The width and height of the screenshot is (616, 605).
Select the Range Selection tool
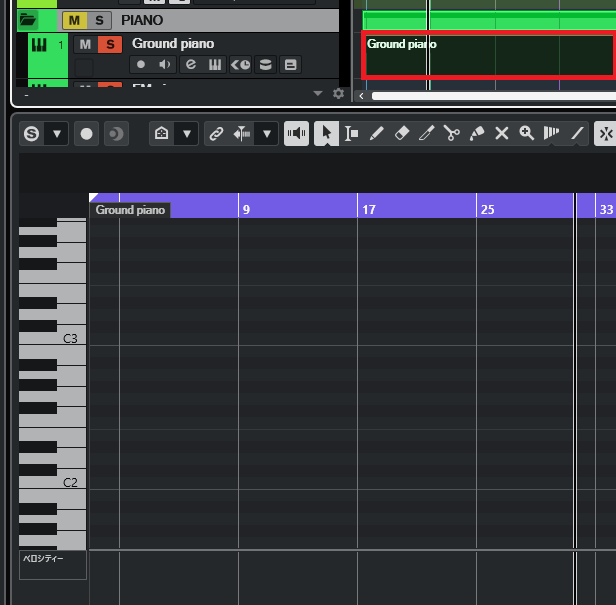[352, 134]
